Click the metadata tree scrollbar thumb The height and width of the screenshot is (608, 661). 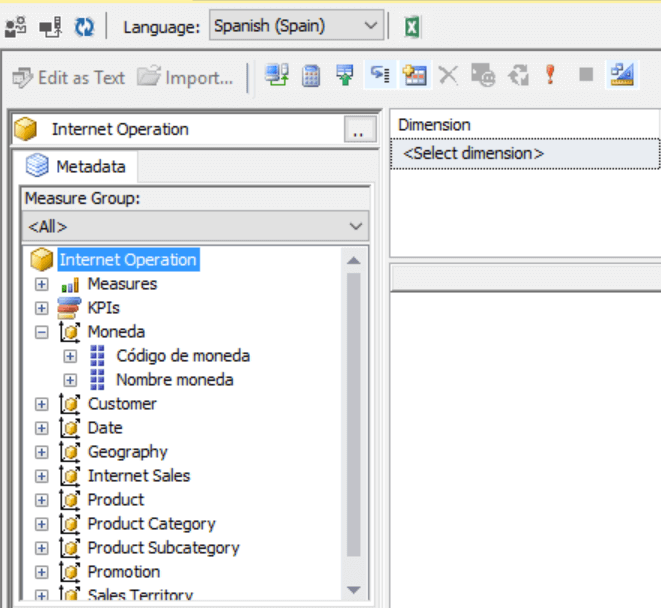354,415
